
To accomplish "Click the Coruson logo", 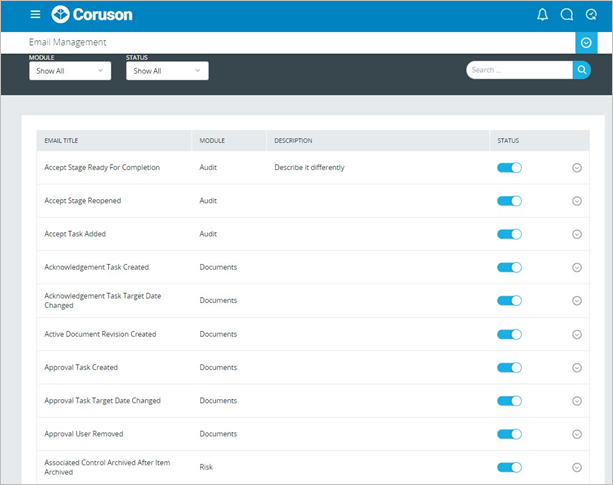I will point(92,14).
